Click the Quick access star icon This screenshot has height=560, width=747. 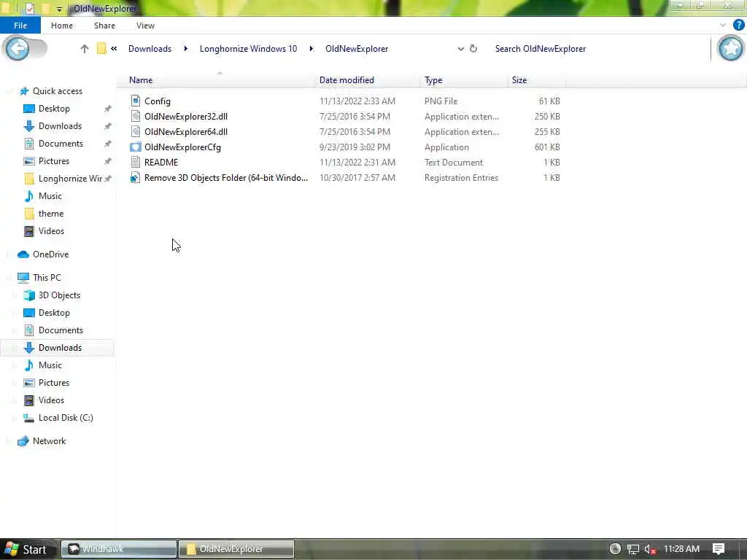24,91
